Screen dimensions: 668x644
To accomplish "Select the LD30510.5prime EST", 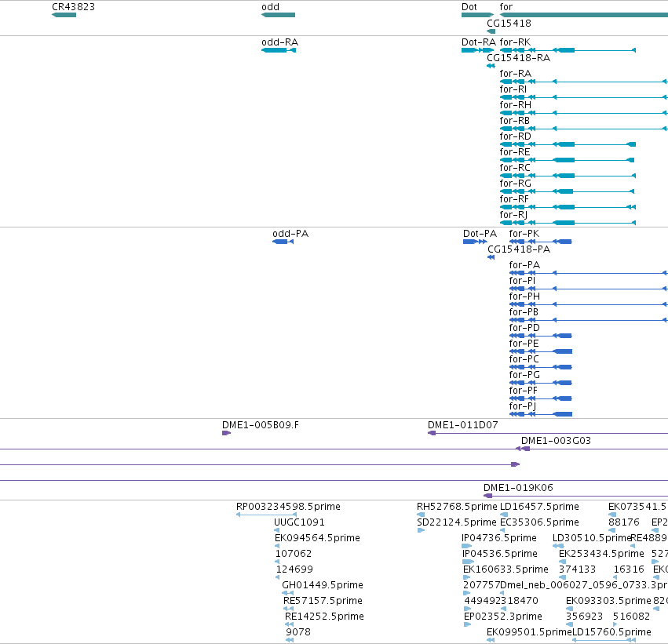I will (558, 546).
